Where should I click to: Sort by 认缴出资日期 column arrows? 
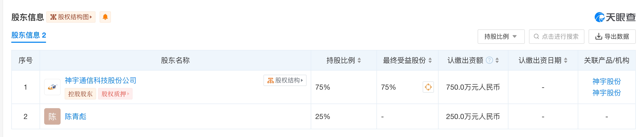(566, 60)
